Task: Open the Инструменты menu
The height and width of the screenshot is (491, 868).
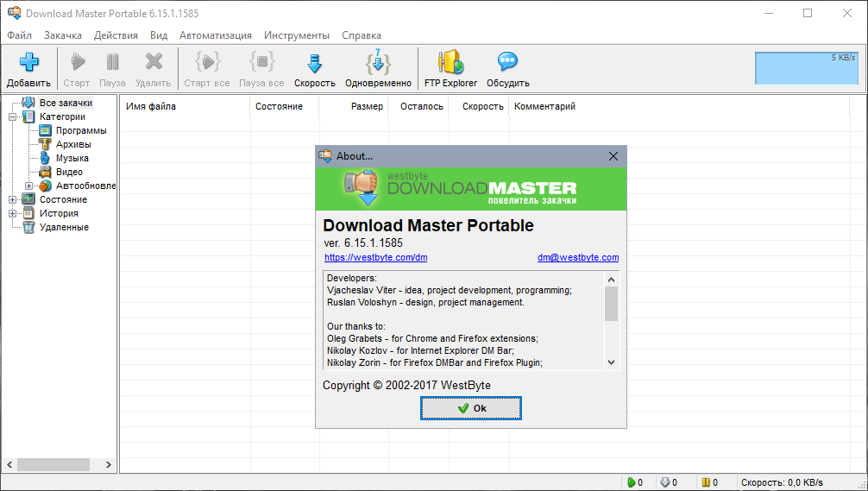Action: click(297, 35)
